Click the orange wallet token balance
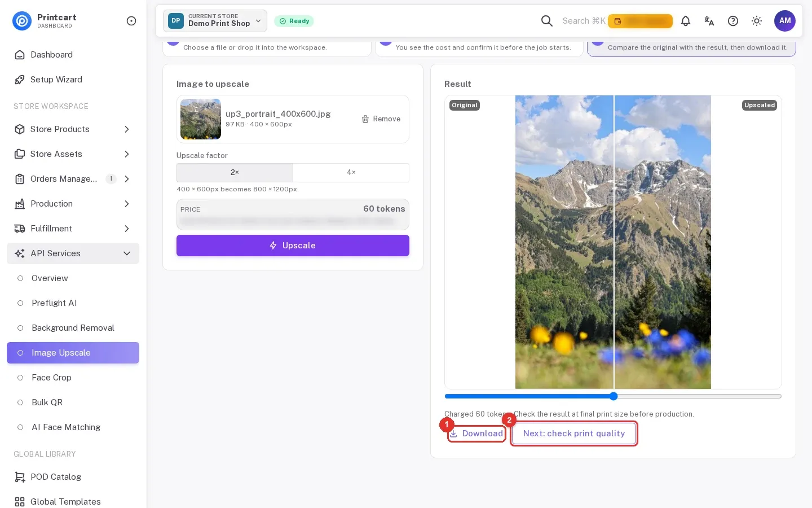 click(640, 21)
